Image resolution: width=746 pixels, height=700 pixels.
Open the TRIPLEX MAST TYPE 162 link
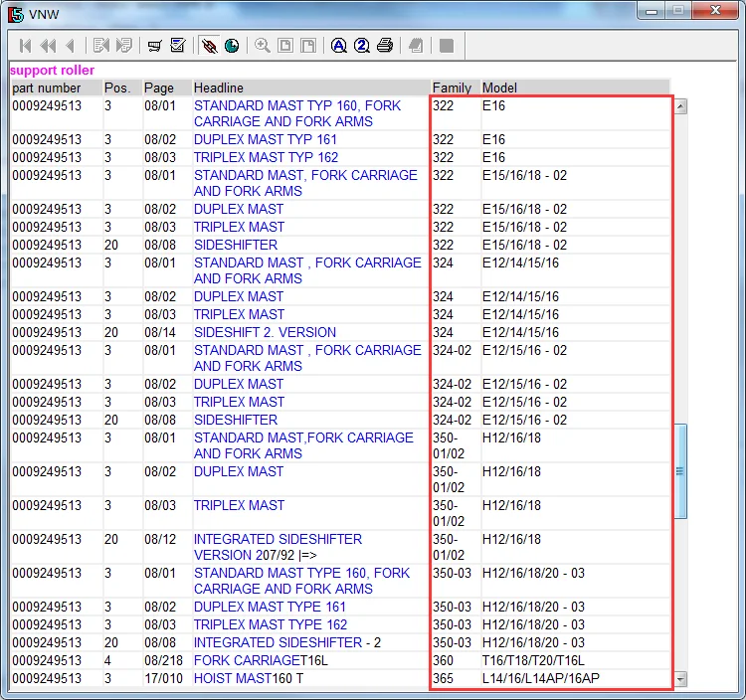[271, 624]
